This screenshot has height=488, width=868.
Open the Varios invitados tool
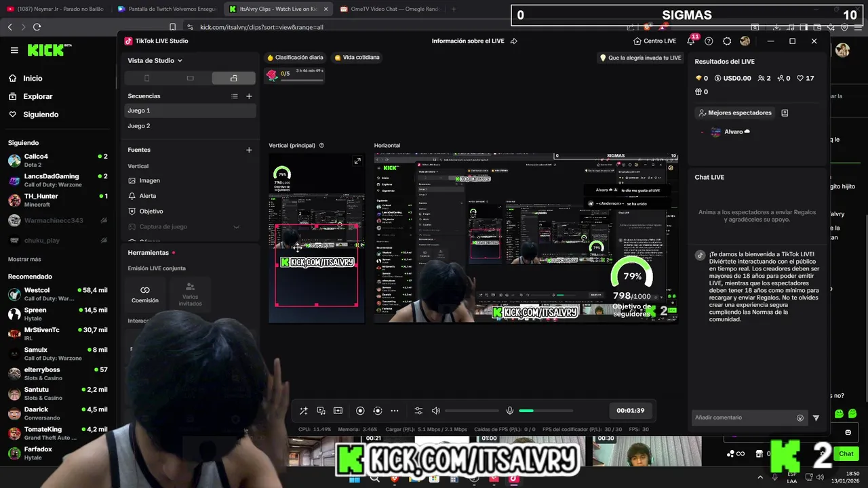click(190, 294)
